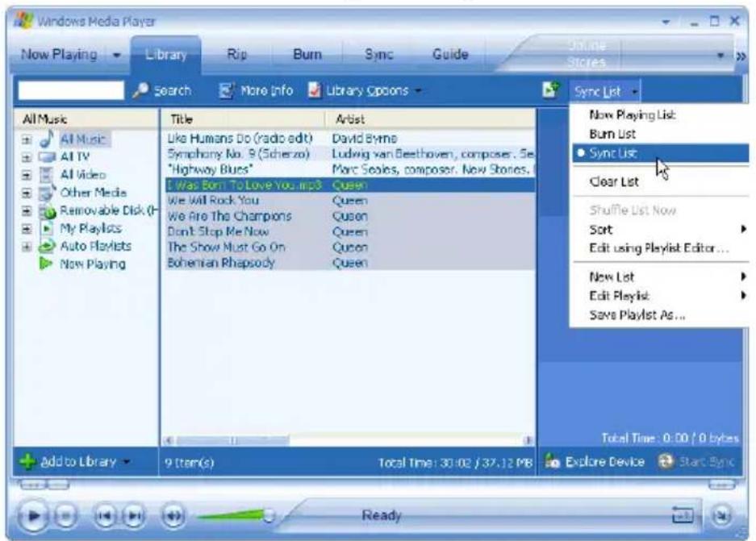Click the Stop playback button
Screen dimensions: 756x541
(x=65, y=517)
